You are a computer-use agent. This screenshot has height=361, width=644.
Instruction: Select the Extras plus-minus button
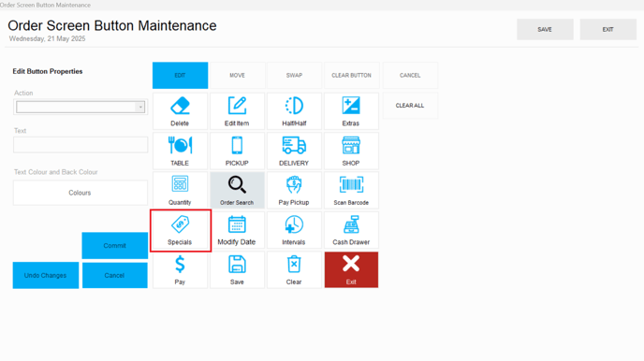click(351, 111)
